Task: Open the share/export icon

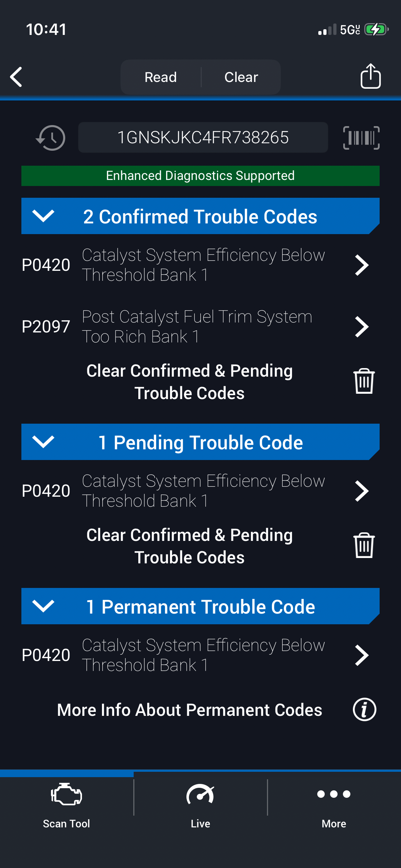Action: 370,76
